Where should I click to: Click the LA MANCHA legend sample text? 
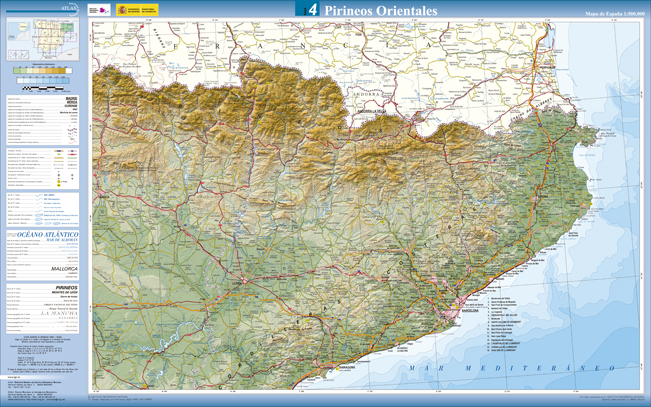[58, 314]
